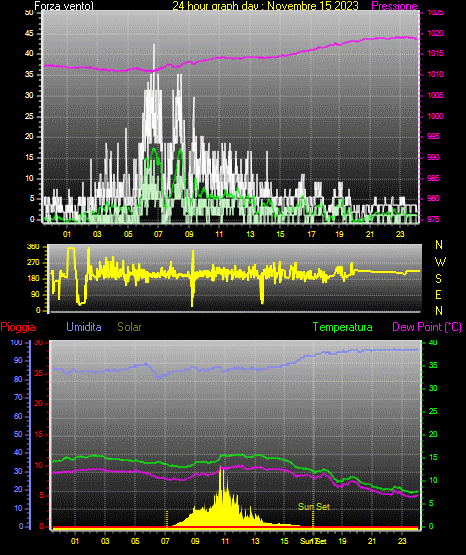The height and width of the screenshot is (555, 466).
Task: Click pressure axis value '990'
Action: coord(433,157)
